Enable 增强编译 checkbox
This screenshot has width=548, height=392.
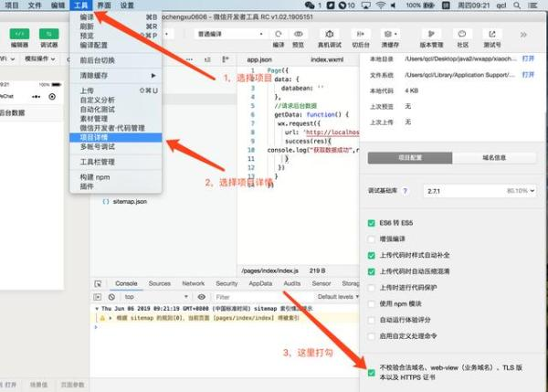[371, 239]
